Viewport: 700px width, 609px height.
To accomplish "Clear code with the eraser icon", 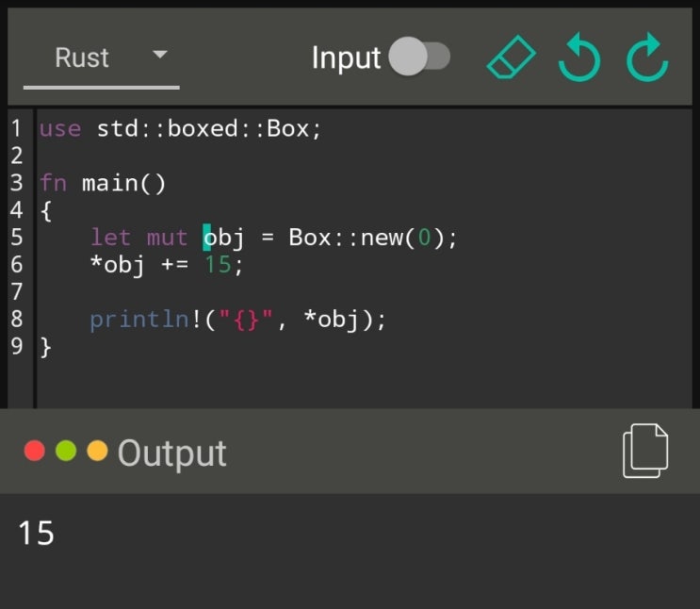I will pos(512,58).
